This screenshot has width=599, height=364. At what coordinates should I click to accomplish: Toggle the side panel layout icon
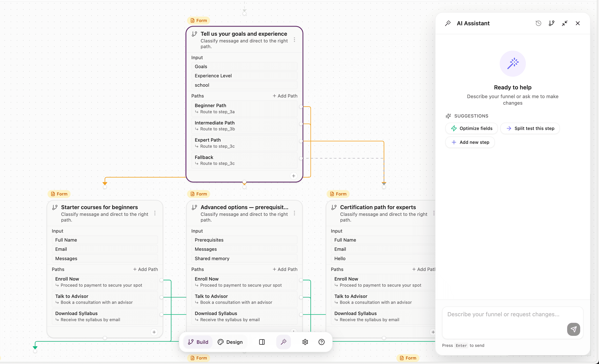click(x=262, y=342)
